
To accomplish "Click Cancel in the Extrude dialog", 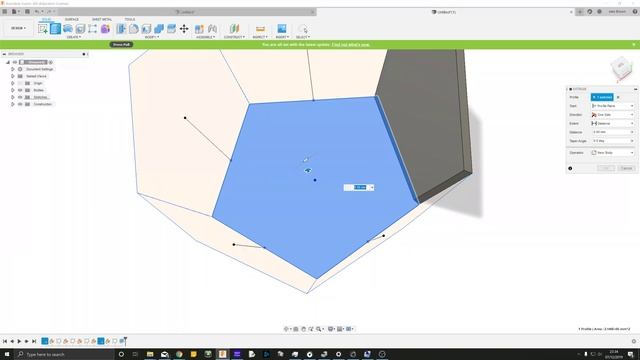I will point(627,168).
